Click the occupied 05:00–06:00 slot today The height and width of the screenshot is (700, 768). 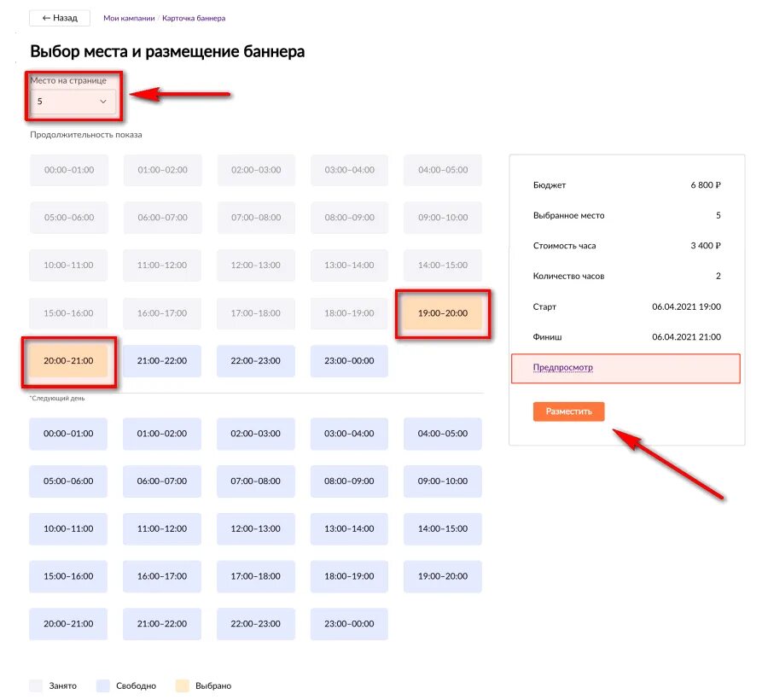point(69,218)
